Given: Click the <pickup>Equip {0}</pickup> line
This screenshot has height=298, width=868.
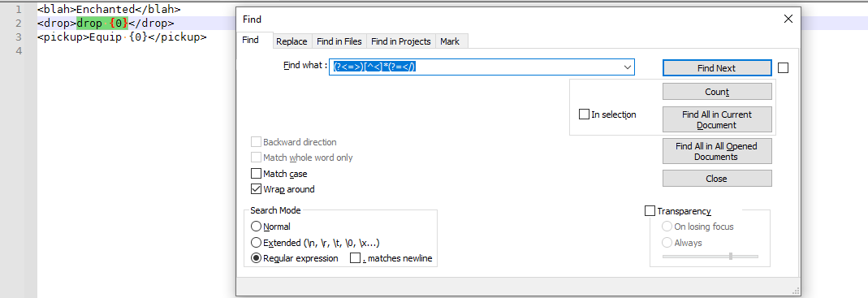Looking at the screenshot, I should pyautogui.click(x=122, y=37).
